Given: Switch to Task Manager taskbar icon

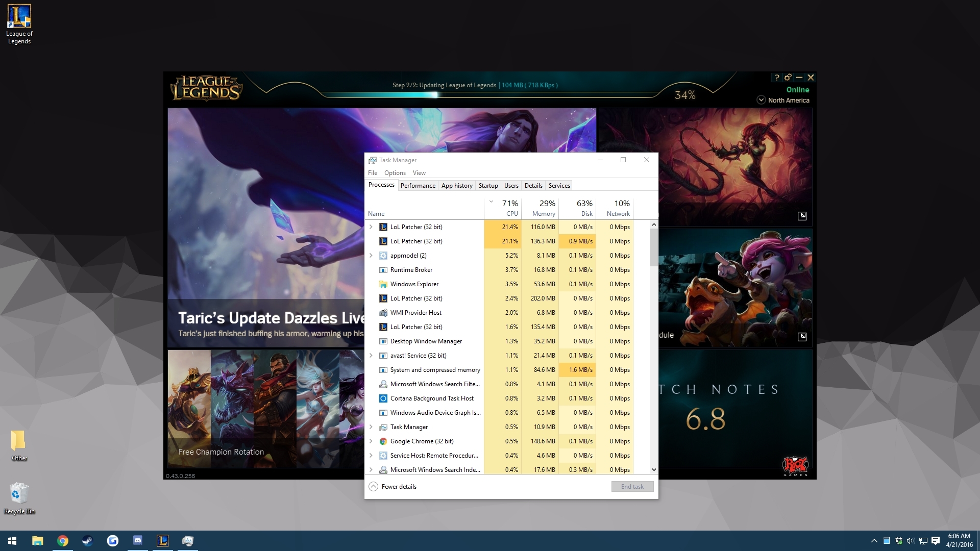Looking at the screenshot, I should point(188,541).
